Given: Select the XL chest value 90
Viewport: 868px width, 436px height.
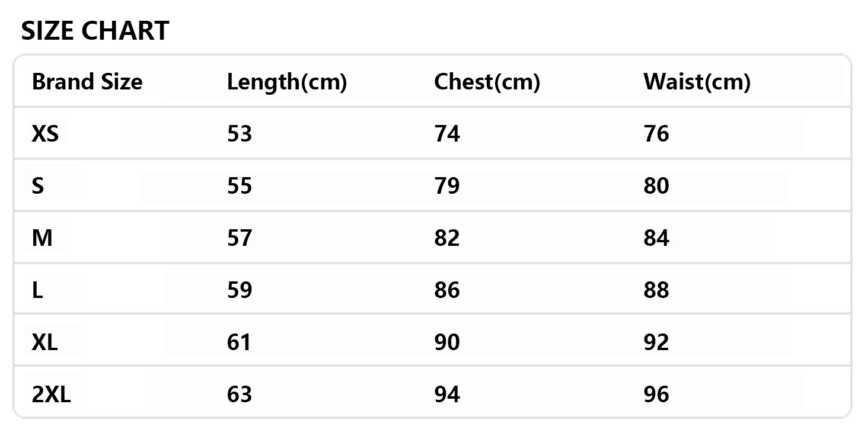Looking at the screenshot, I should point(447,342).
